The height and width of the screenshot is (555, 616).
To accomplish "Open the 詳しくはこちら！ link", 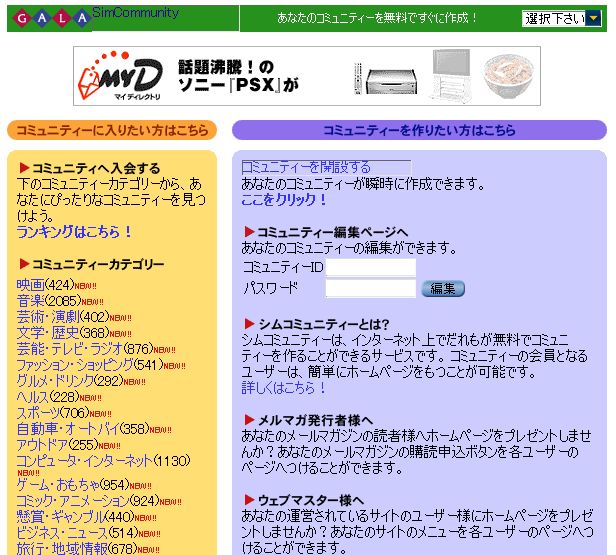I will pos(284,388).
